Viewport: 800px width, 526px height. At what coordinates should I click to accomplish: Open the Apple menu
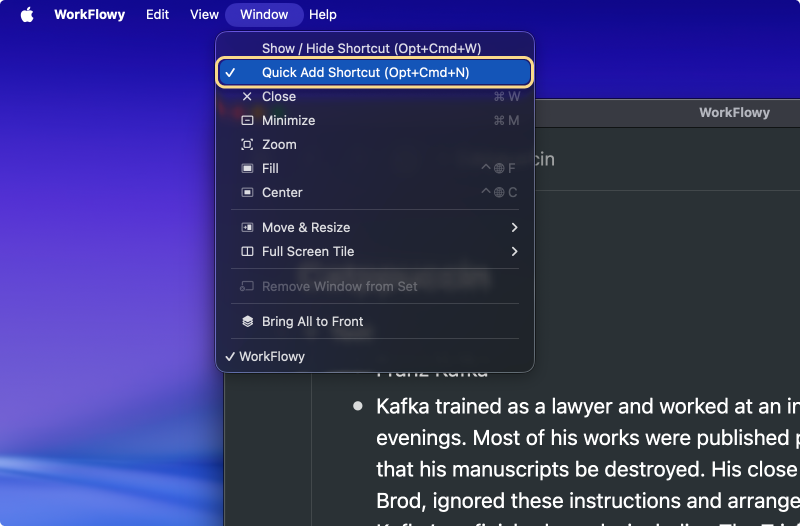[27, 15]
